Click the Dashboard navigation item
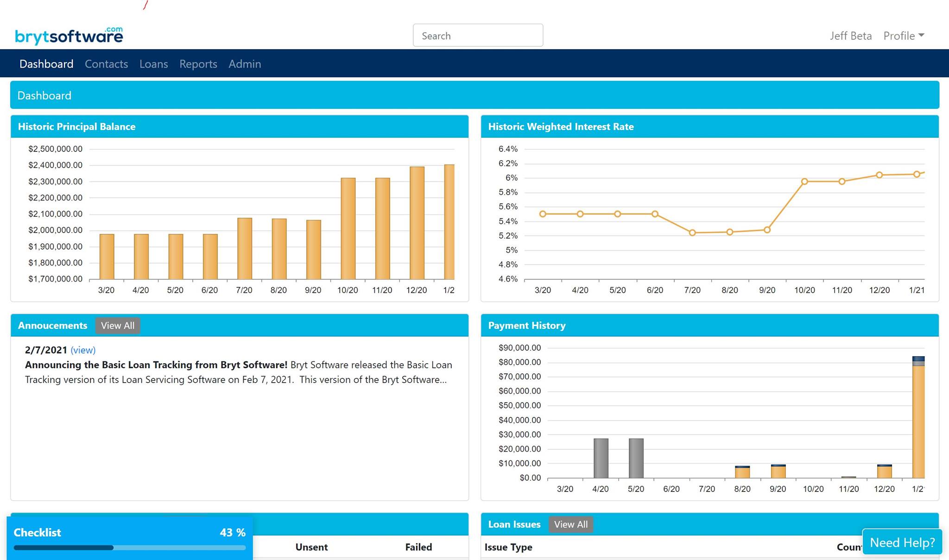 tap(46, 64)
